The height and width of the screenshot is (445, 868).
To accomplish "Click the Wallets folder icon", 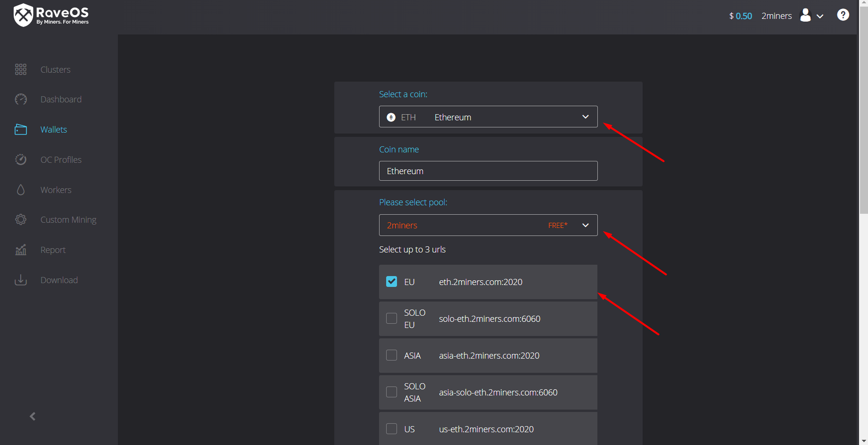I will [21, 129].
